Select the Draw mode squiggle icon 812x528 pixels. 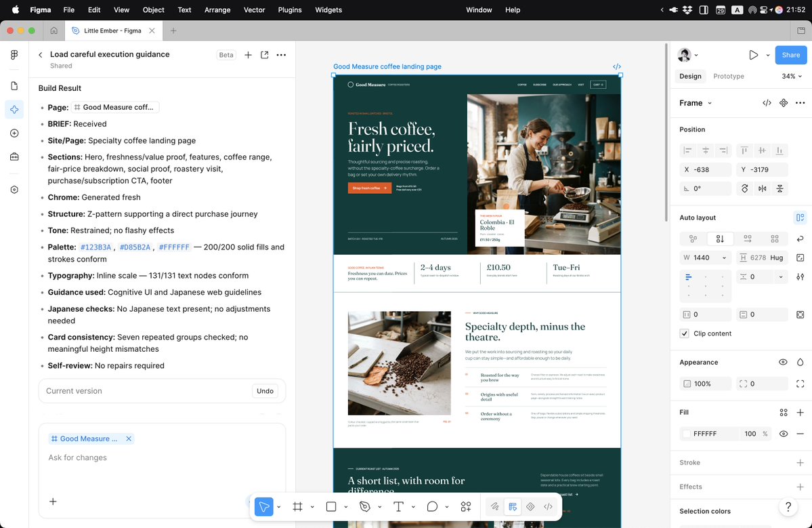click(x=494, y=507)
